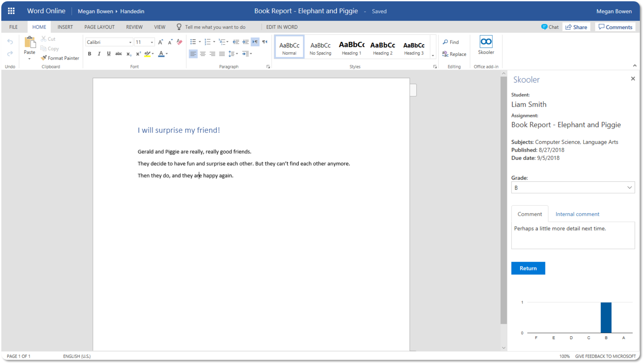Click the Undo arrow icon

point(10,42)
